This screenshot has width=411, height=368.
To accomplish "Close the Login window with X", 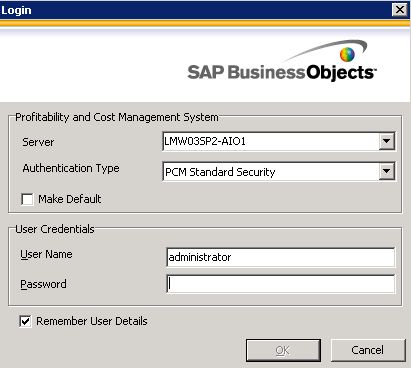I will 400,10.
